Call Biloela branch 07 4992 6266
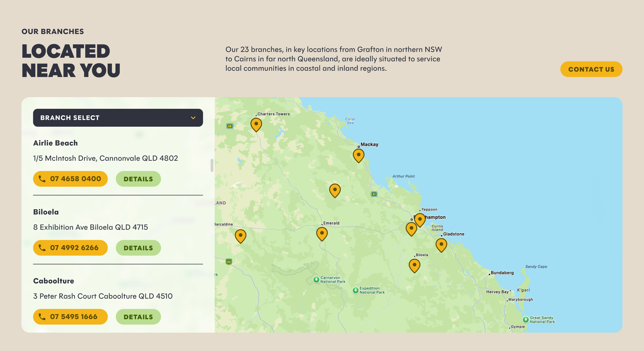 click(x=70, y=248)
